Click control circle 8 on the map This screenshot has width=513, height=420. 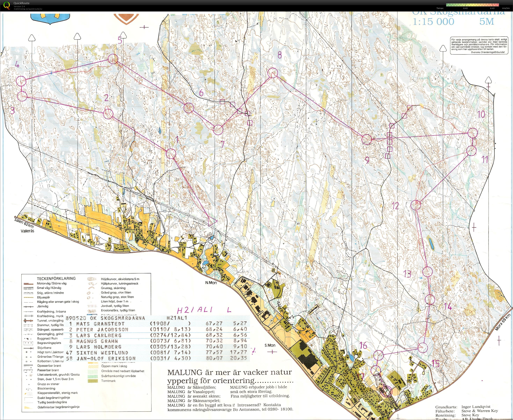coord(273,73)
